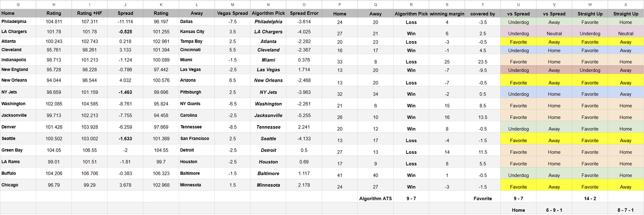Select column G header

click(18, 5)
